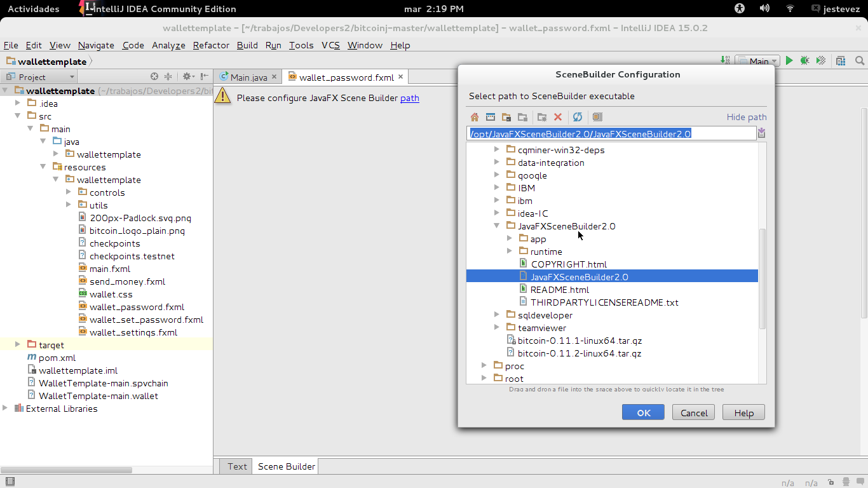Close the wallet_password.fxml editor tab

(x=401, y=77)
